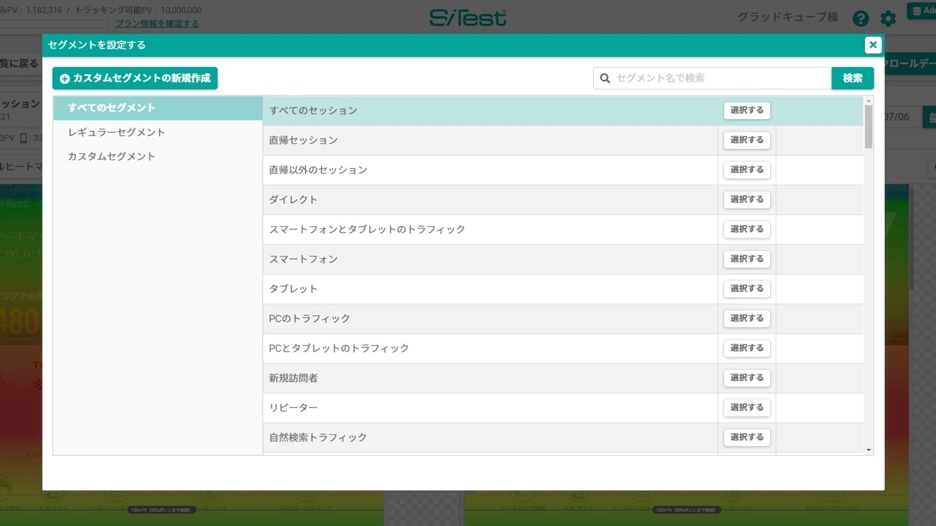Image resolution: width=936 pixels, height=526 pixels.
Task: Close the segment settings dialog
Action: click(x=872, y=45)
